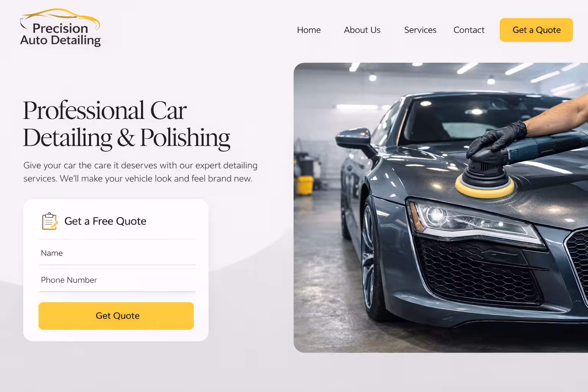Navigate to the Contact page
The image size is (588, 392).
(469, 30)
